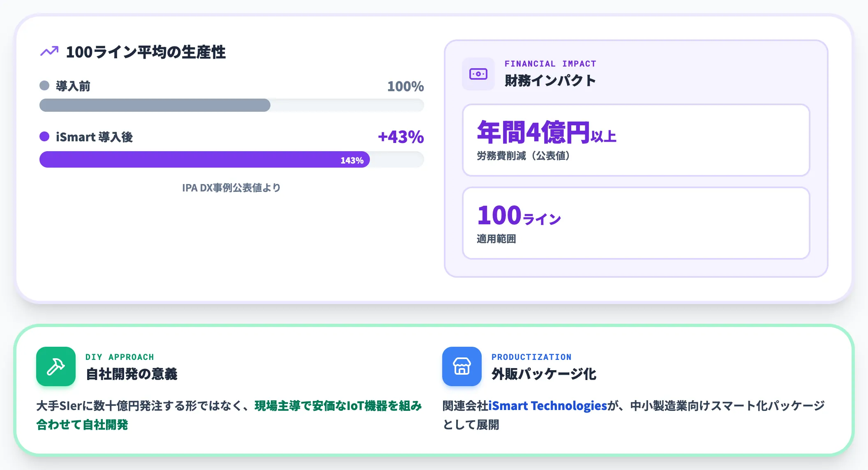Click the green highlighted 現場主導で安価なIoT機器を組み text
868x470 pixels.
point(338,406)
